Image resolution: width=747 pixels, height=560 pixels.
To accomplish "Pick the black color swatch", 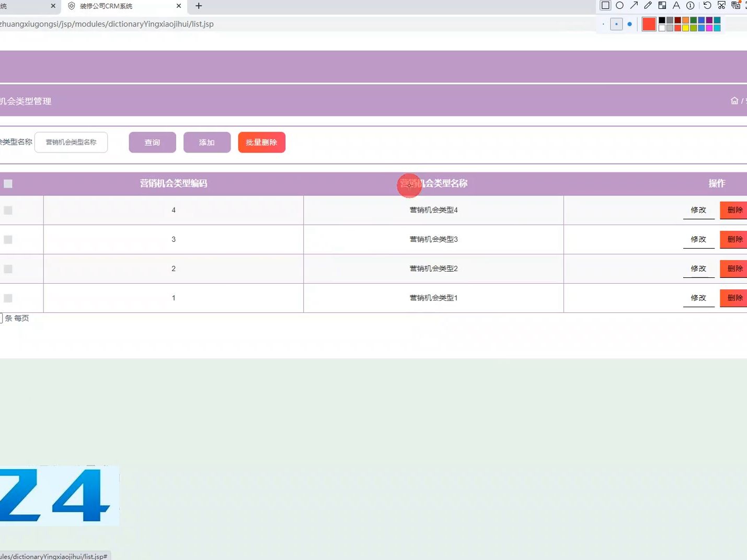I will click(662, 20).
